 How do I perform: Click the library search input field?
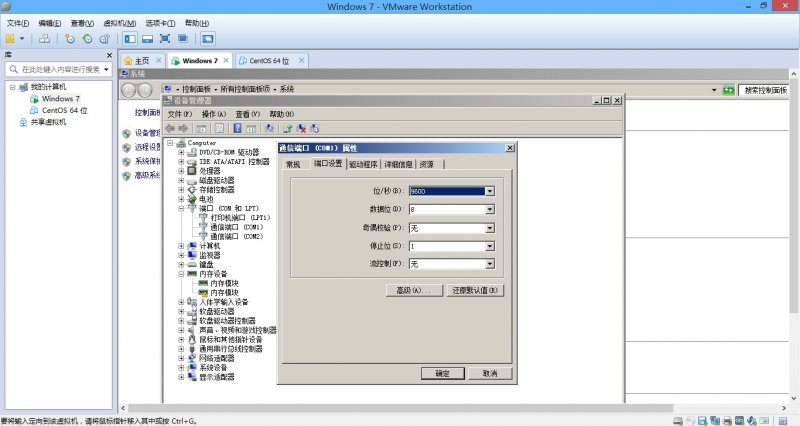click(59, 69)
